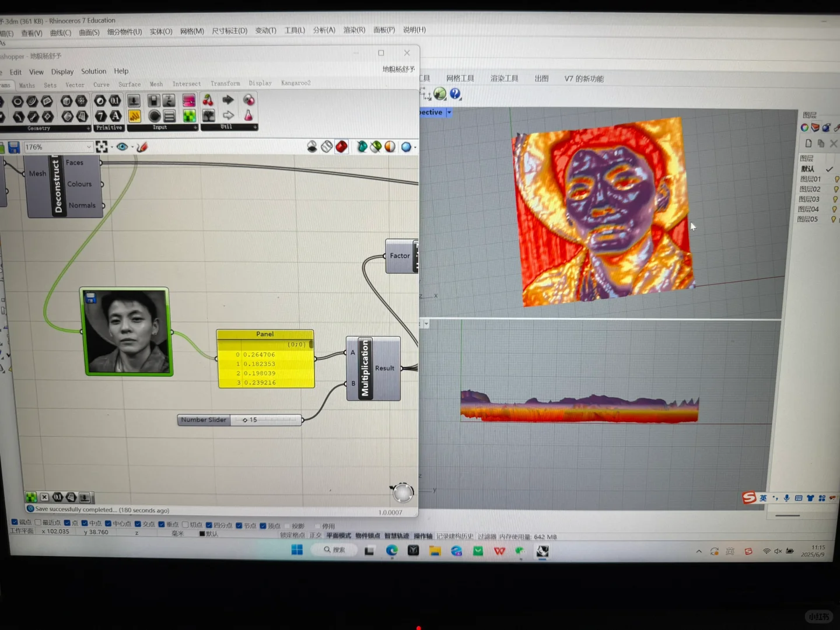Click the pink slider icon in Input group
Screen dimensions: 840x630
pyautogui.click(x=189, y=101)
